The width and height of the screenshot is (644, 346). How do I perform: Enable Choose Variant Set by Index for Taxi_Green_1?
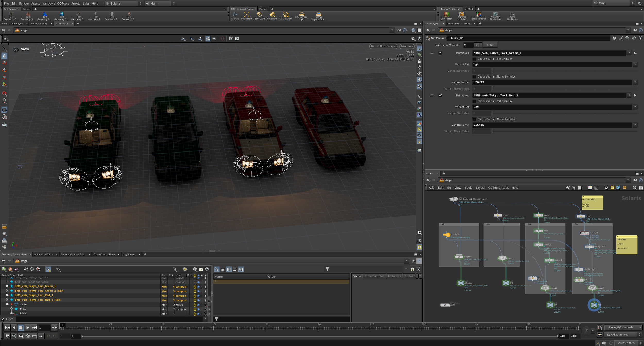pyautogui.click(x=474, y=59)
